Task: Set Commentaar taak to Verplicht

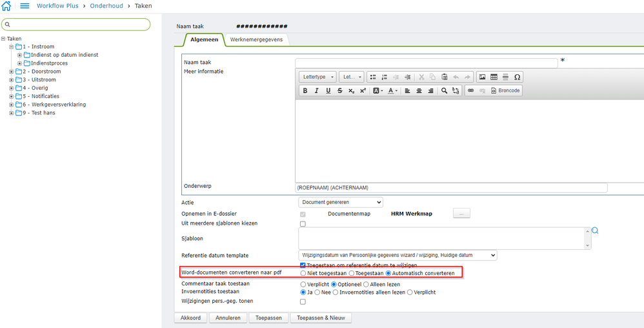Action: click(303, 285)
